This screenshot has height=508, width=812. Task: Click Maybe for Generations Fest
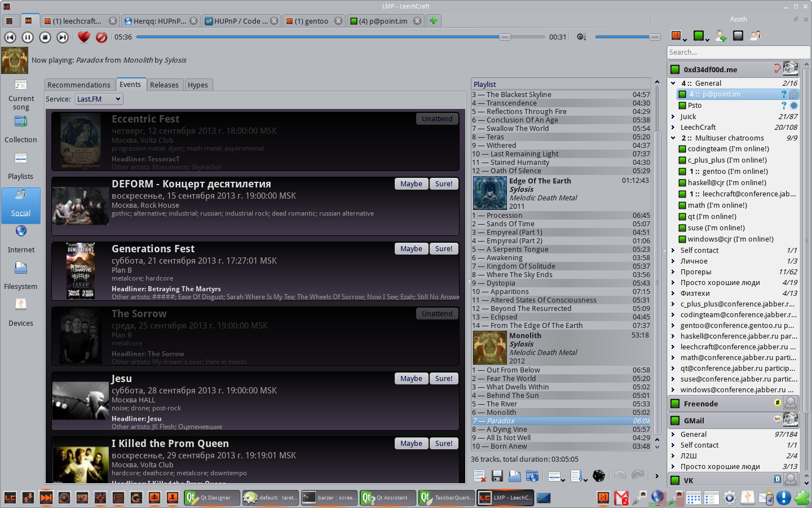[411, 249]
